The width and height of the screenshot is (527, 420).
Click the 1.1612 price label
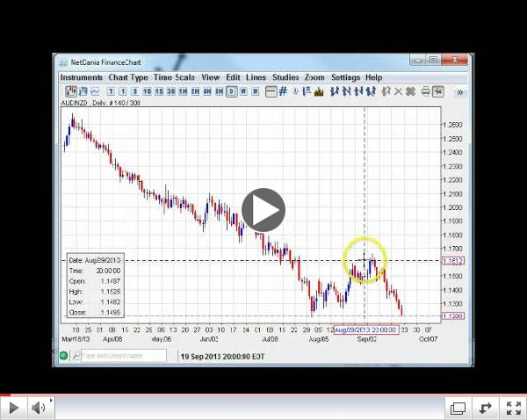click(x=453, y=261)
